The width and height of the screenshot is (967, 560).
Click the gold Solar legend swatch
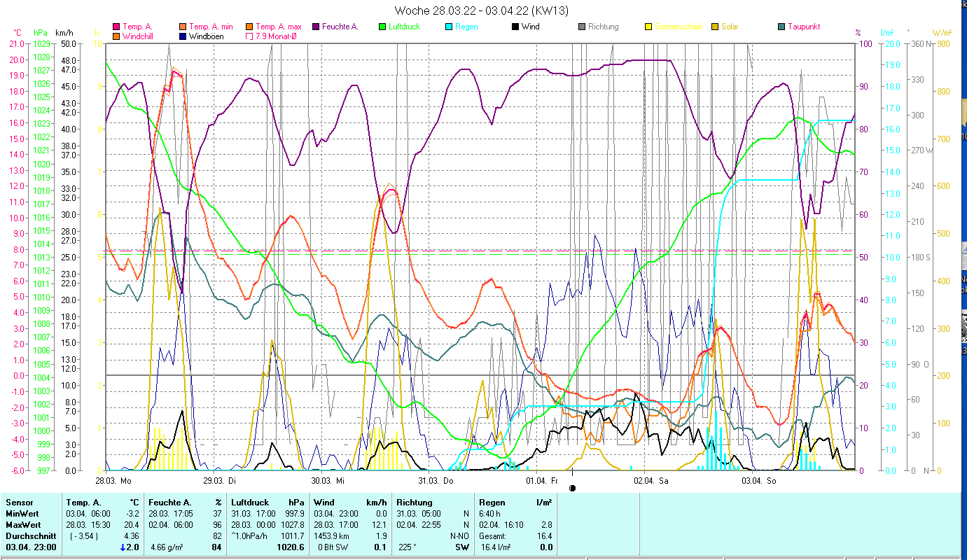tap(714, 27)
